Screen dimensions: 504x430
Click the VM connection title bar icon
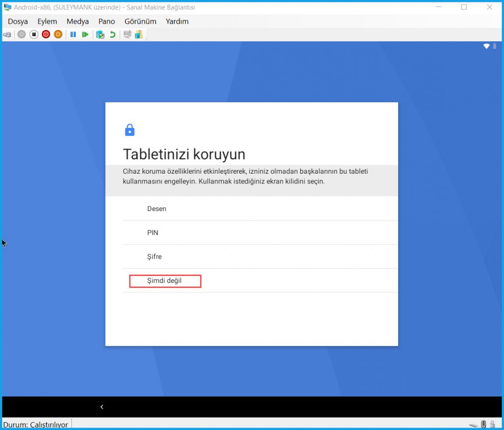tap(7, 7)
